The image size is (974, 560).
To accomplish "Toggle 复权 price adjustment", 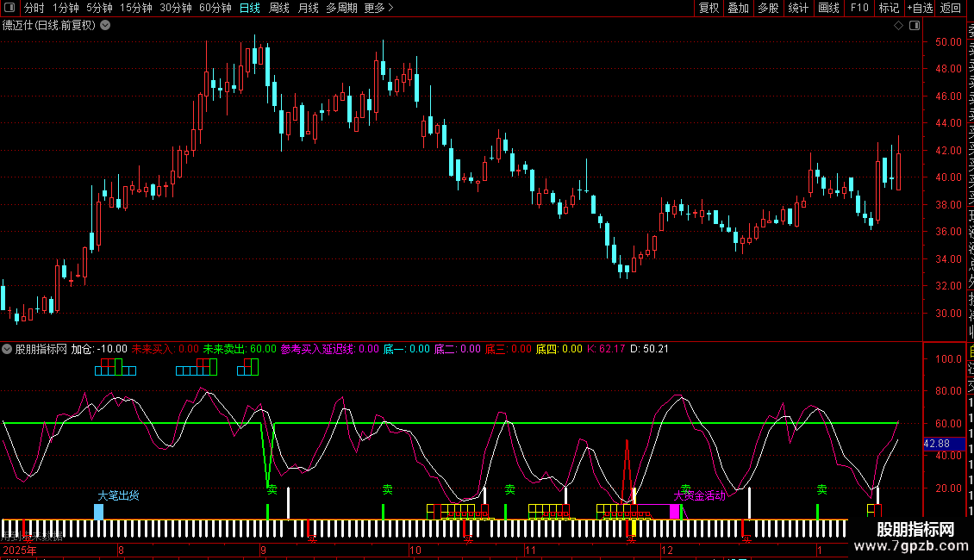I will point(709,8).
